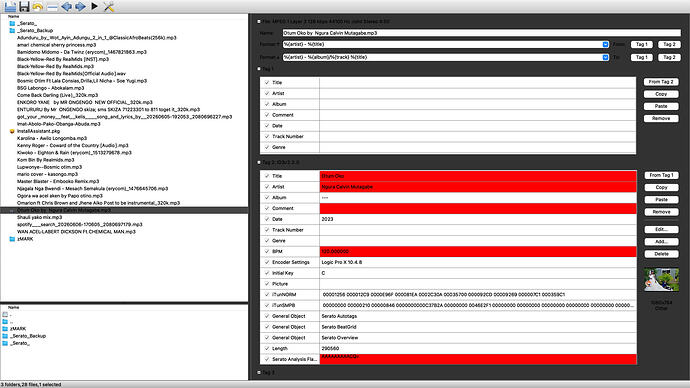Screen dimensions: 690x388
Task: Save changes using the floppy disk icon
Action: tap(24, 7)
